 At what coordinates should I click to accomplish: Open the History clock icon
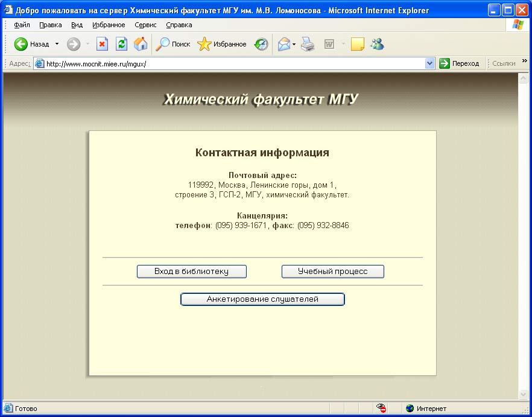[x=261, y=44]
